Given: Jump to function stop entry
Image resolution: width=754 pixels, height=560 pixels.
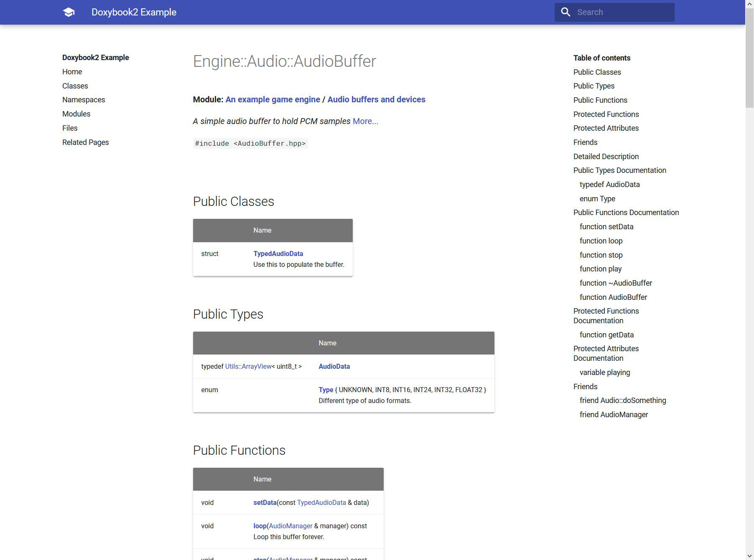Looking at the screenshot, I should coord(601,255).
